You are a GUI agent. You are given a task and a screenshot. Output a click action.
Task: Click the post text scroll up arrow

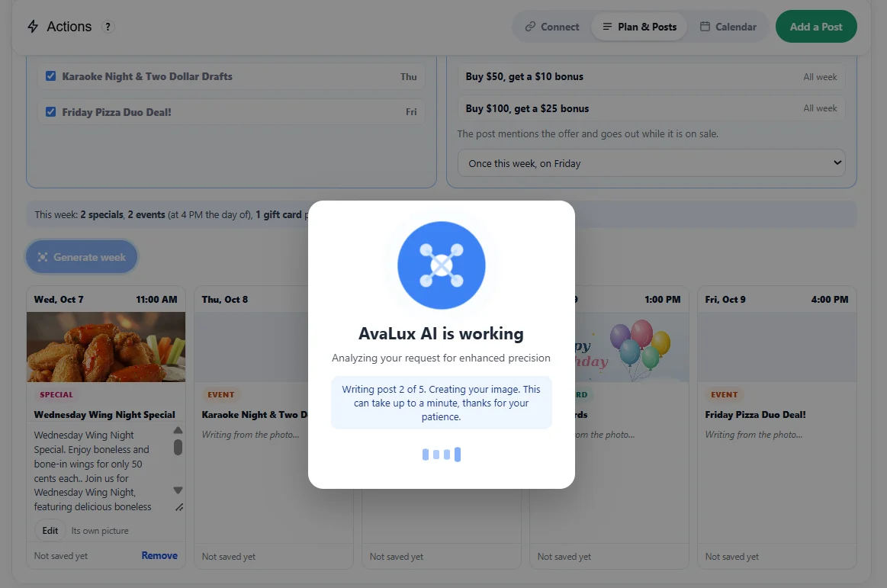pos(178,430)
